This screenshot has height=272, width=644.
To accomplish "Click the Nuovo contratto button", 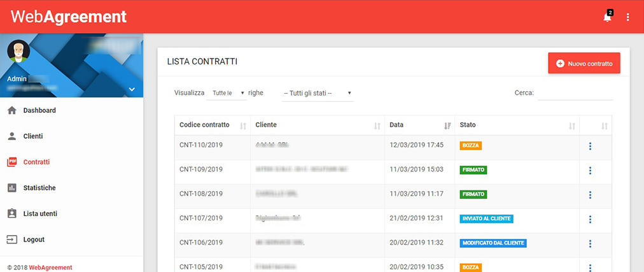I will pos(584,64).
